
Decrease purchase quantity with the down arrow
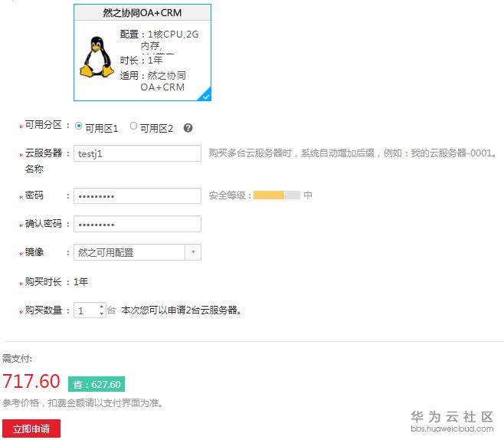click(x=102, y=314)
